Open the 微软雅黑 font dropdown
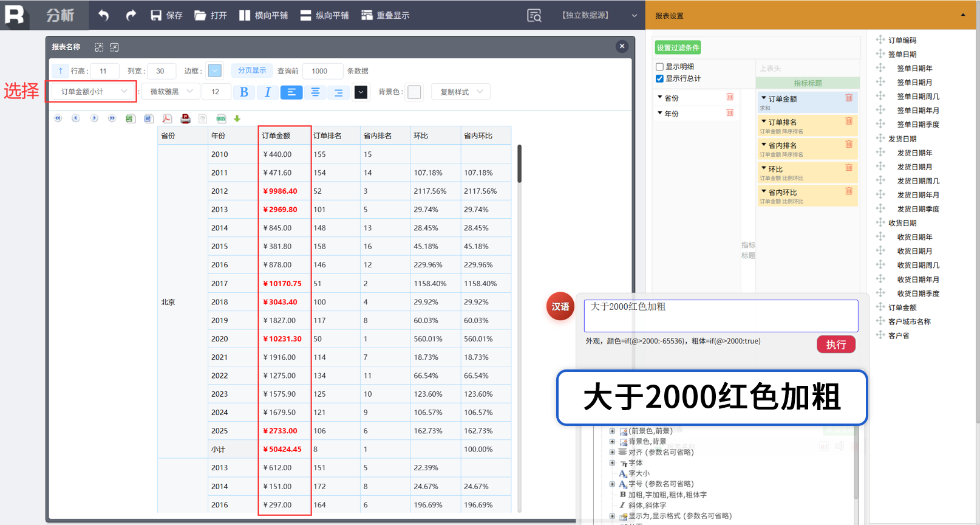 171,92
